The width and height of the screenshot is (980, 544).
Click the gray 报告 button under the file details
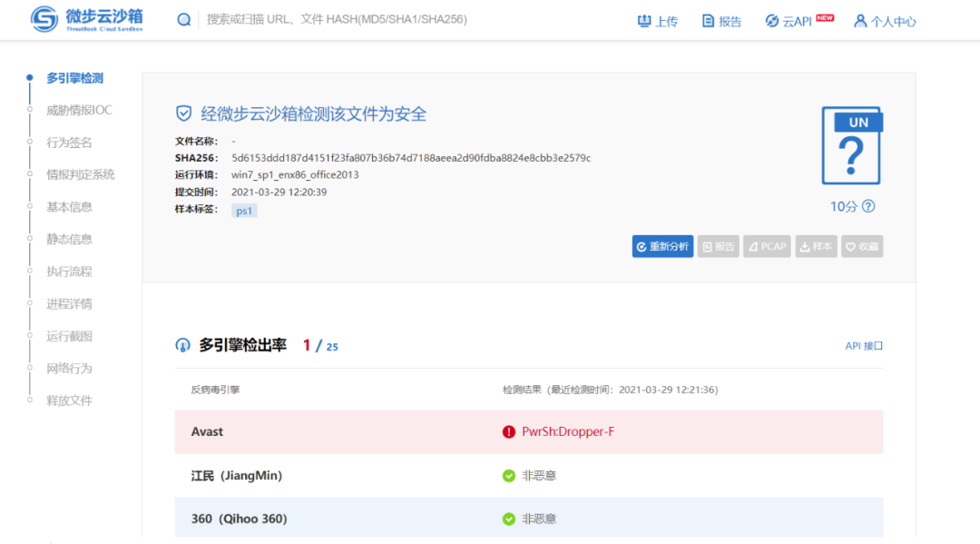pos(718,246)
